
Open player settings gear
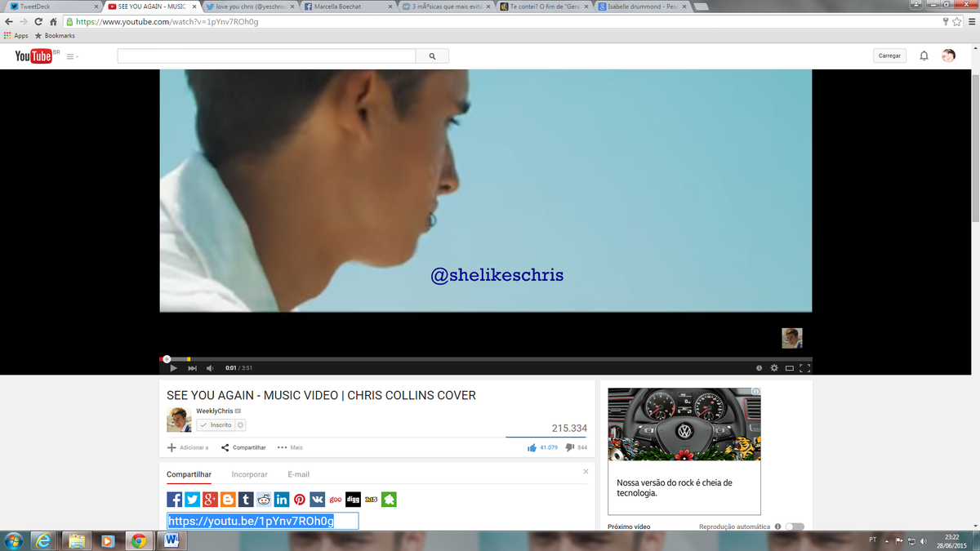(774, 368)
